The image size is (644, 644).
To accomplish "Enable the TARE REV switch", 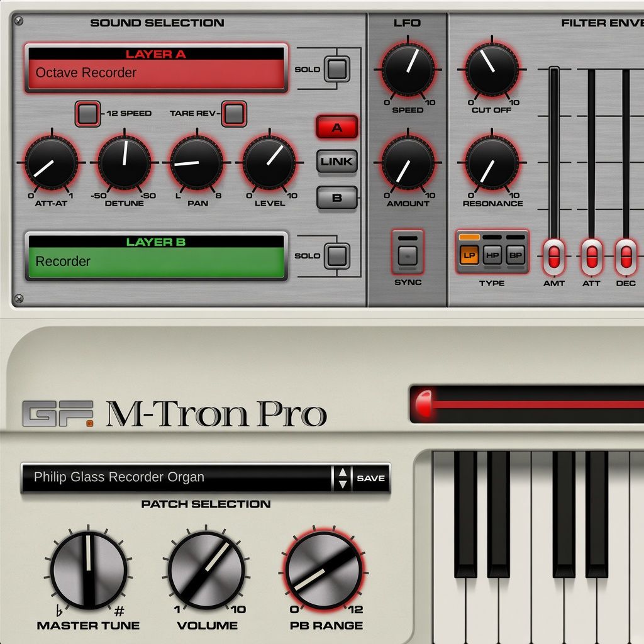I will coord(234,113).
